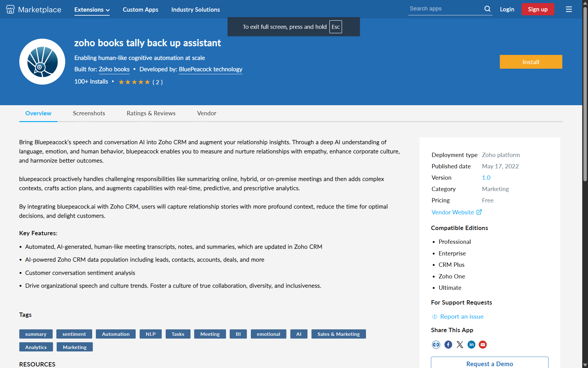Click the 100+ Installs text
Viewport: 588px width, 368px height.
coord(91,82)
